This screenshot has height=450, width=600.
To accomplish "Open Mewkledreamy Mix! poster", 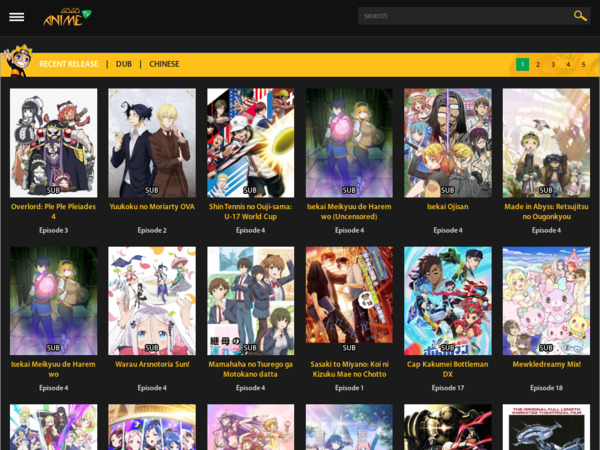I will click(x=546, y=300).
